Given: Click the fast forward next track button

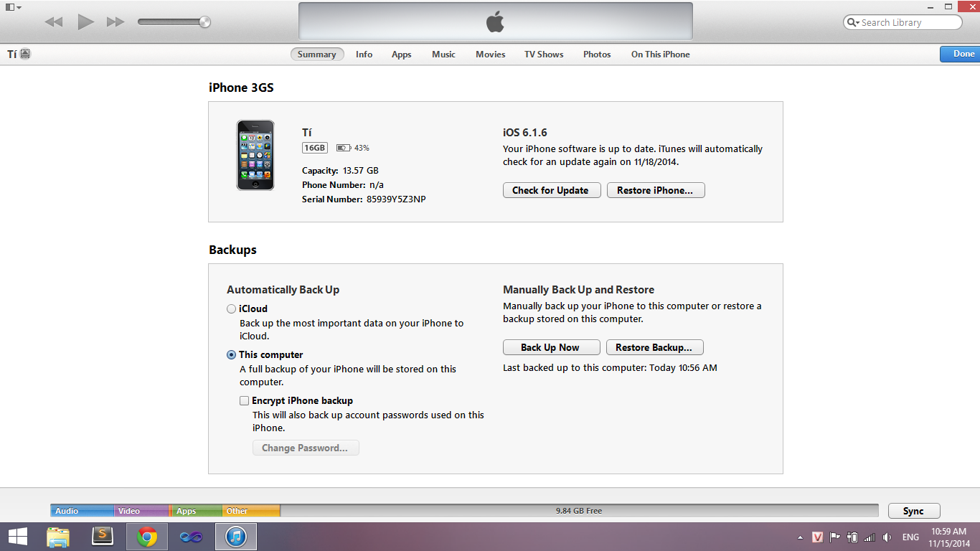Looking at the screenshot, I should click(x=116, y=22).
